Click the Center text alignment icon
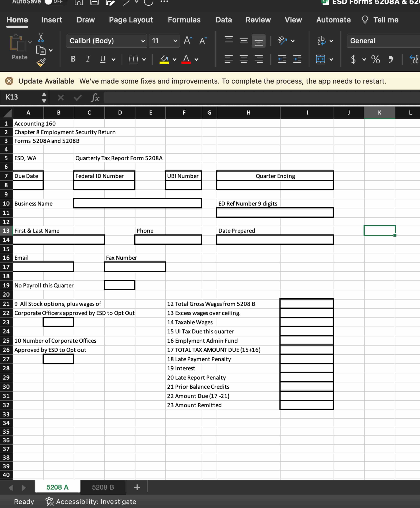 click(x=244, y=59)
